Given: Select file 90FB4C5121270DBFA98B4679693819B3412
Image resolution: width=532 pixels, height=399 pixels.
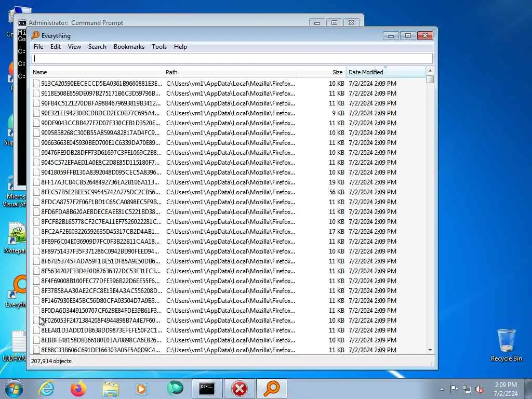Looking at the screenshot, I should (x=101, y=103).
